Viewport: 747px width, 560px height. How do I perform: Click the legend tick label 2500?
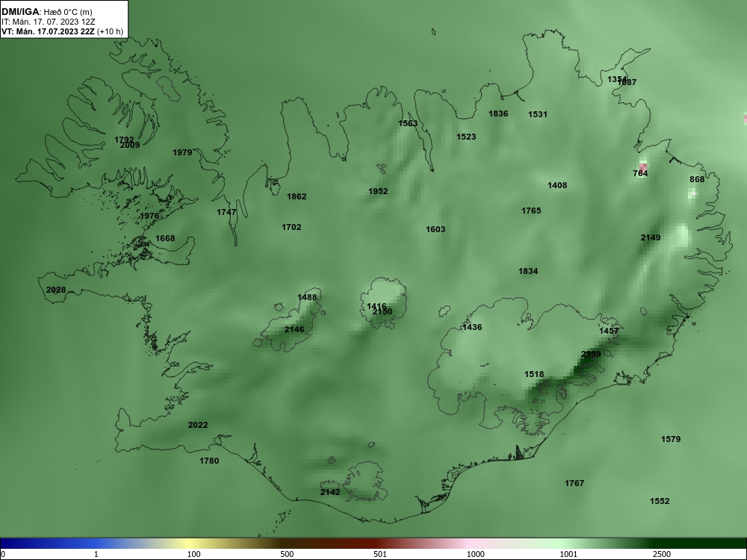click(662, 554)
